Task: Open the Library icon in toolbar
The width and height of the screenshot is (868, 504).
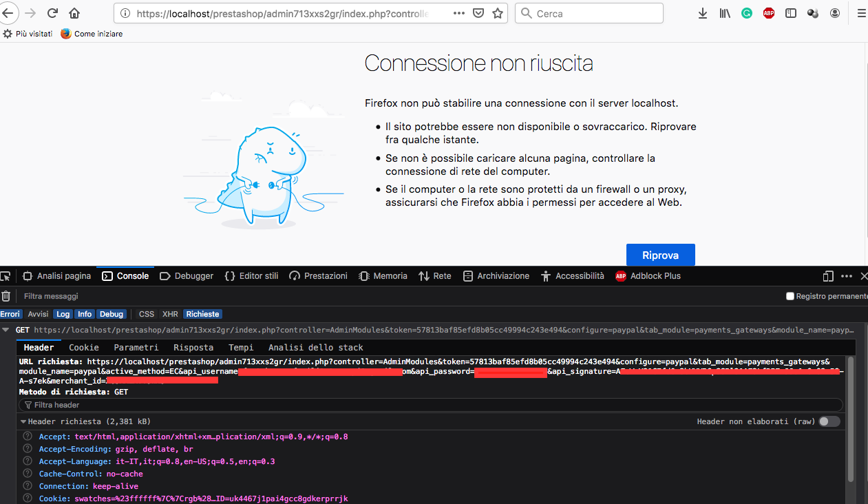Action: [x=725, y=13]
